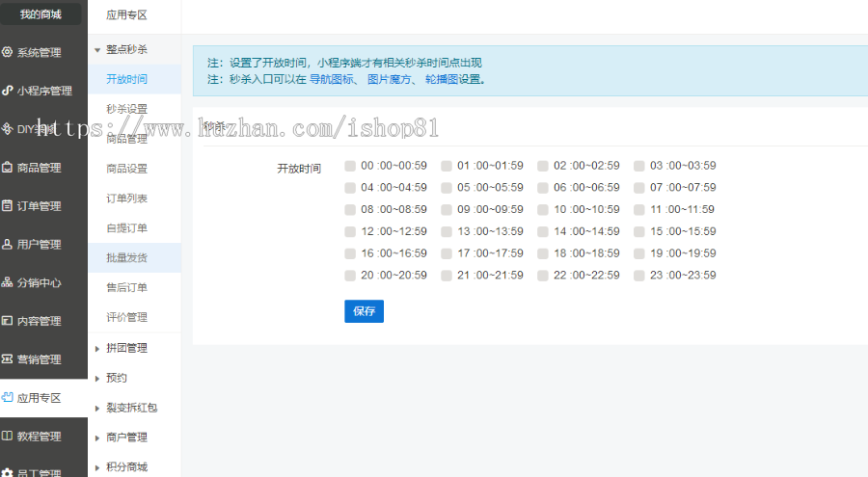868x477 pixels.
Task: Go to 售后订单 in submenu
Action: pyautogui.click(x=126, y=287)
